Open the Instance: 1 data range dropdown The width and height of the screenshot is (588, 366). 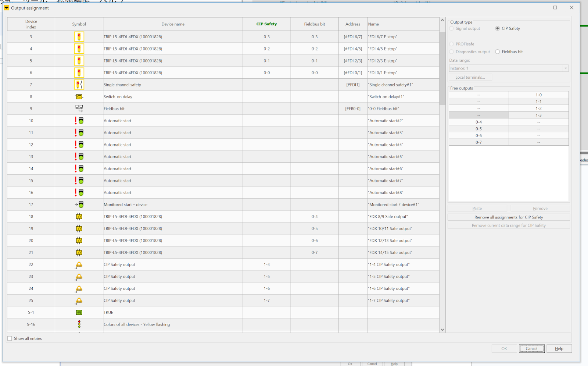click(509, 68)
